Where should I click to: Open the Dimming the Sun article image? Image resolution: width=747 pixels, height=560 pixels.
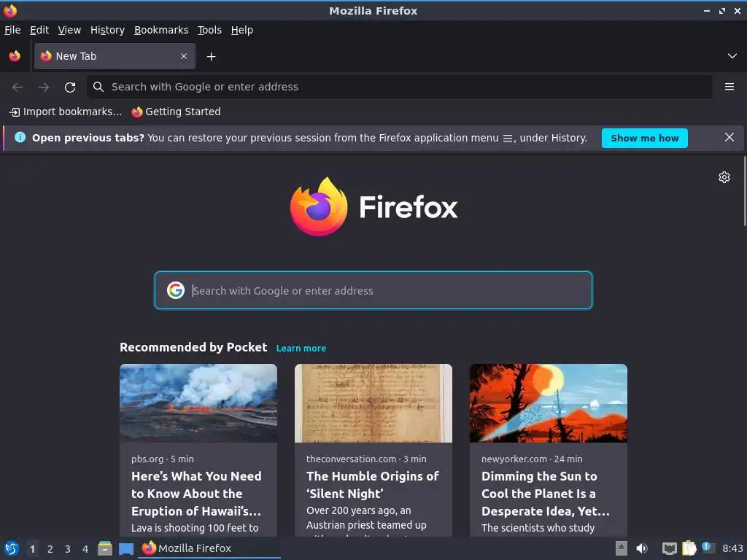(x=549, y=402)
